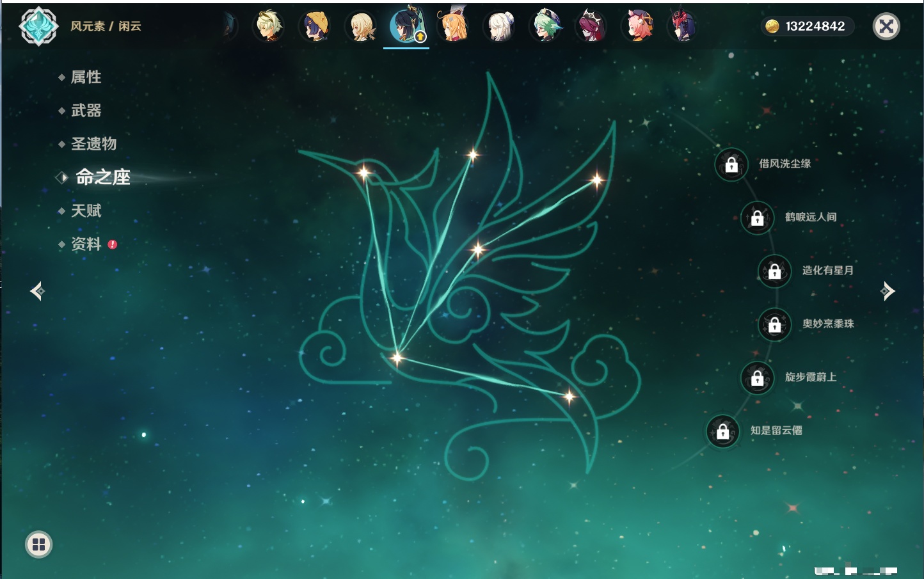The height and width of the screenshot is (579, 924).
Task: Switch to the 圣遗物 artifacts tab
Action: [93, 144]
